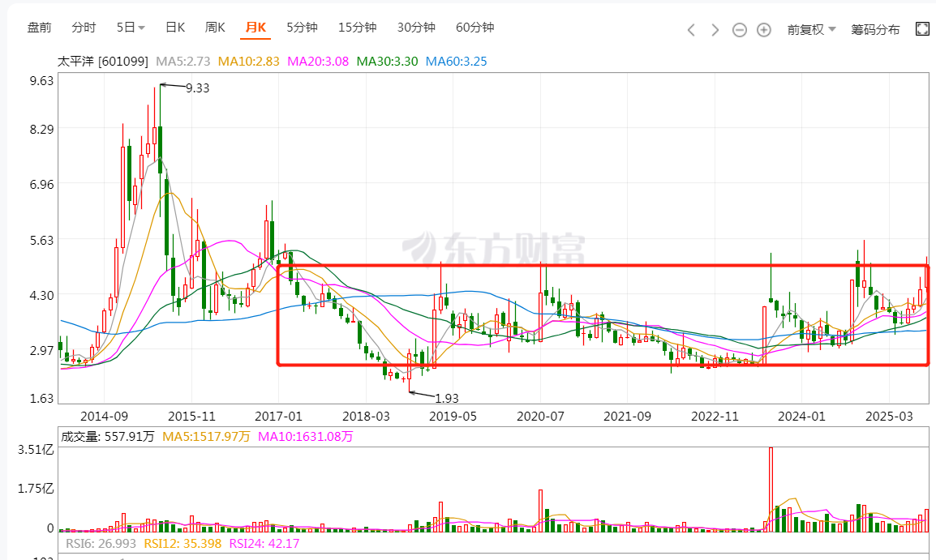The width and height of the screenshot is (936, 560).
Task: Click the 2.97 price axis value
Action: [42, 350]
